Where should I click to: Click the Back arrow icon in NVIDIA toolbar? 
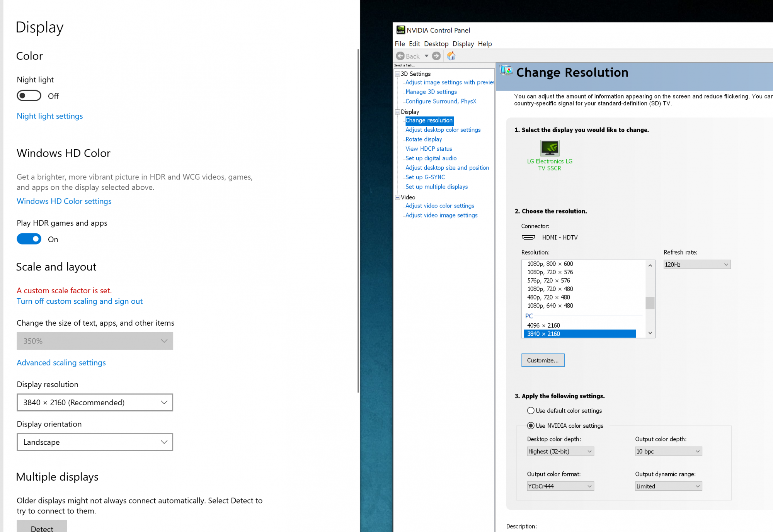click(x=400, y=56)
